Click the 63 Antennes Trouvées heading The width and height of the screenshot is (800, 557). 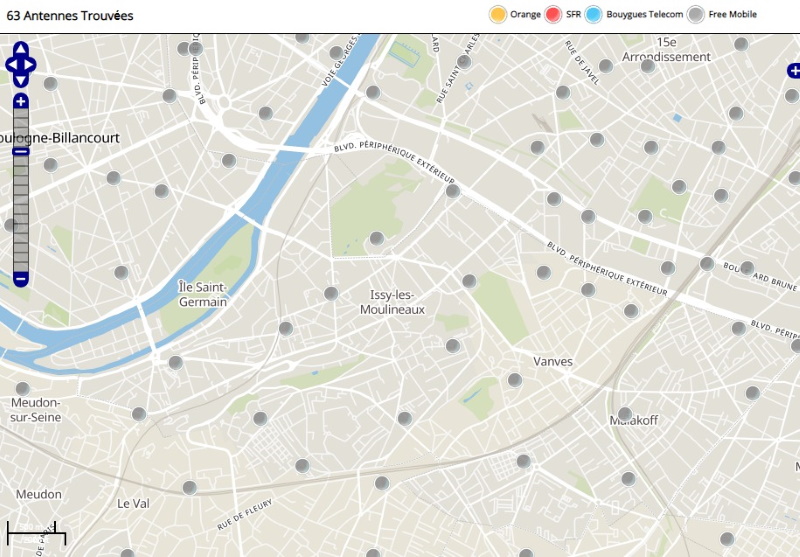[x=70, y=16]
